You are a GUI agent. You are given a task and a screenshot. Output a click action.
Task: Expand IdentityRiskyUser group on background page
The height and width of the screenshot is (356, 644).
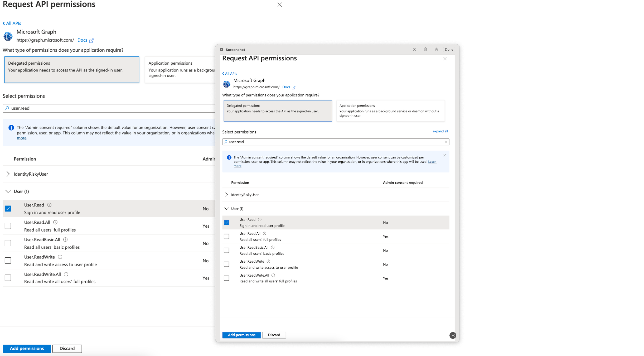point(8,174)
